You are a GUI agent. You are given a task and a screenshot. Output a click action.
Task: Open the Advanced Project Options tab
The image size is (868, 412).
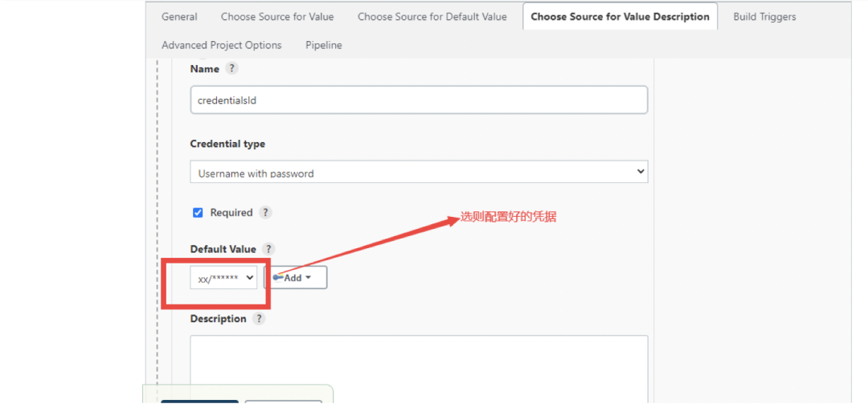[x=221, y=46]
